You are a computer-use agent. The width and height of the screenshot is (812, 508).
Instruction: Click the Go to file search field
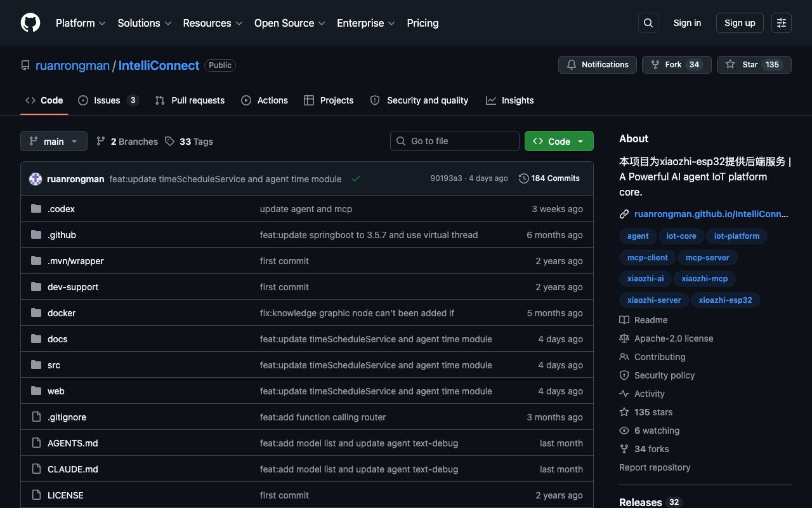coord(455,141)
